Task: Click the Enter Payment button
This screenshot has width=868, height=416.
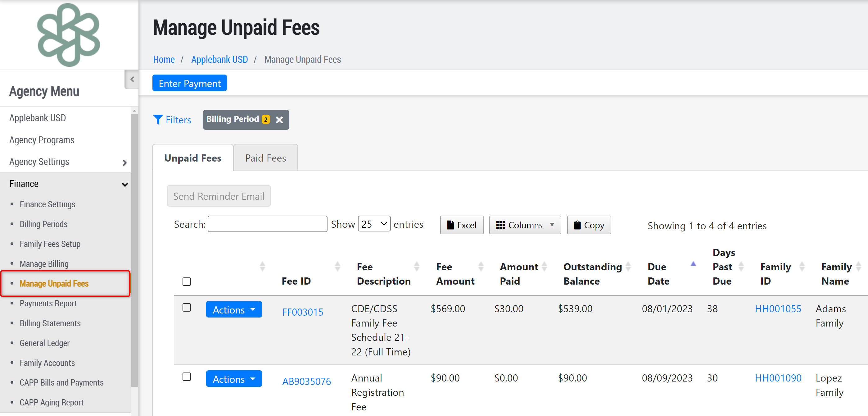Action: 189,83
